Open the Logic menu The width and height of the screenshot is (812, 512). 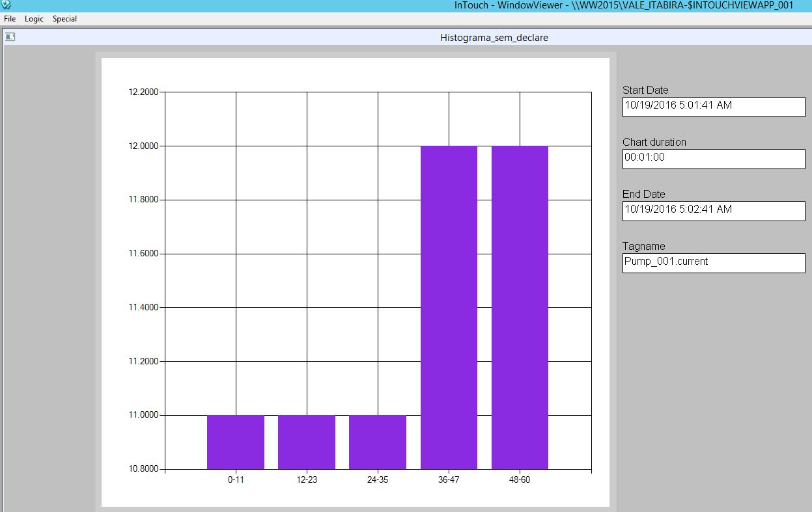(33, 19)
